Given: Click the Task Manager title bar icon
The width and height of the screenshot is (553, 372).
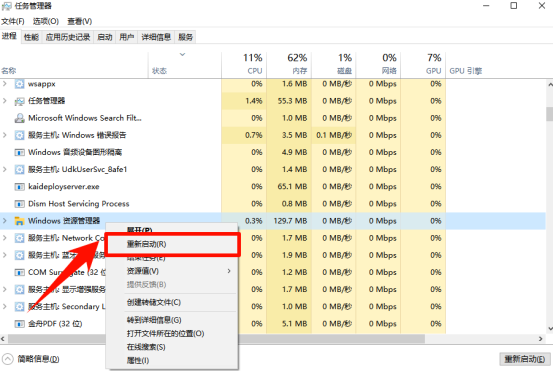Looking at the screenshot, I should [6, 6].
